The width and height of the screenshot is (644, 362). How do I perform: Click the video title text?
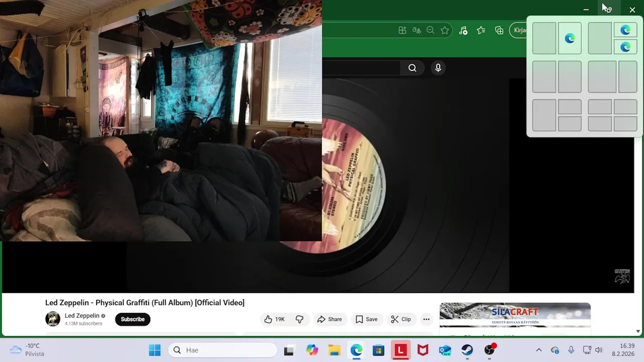click(145, 303)
